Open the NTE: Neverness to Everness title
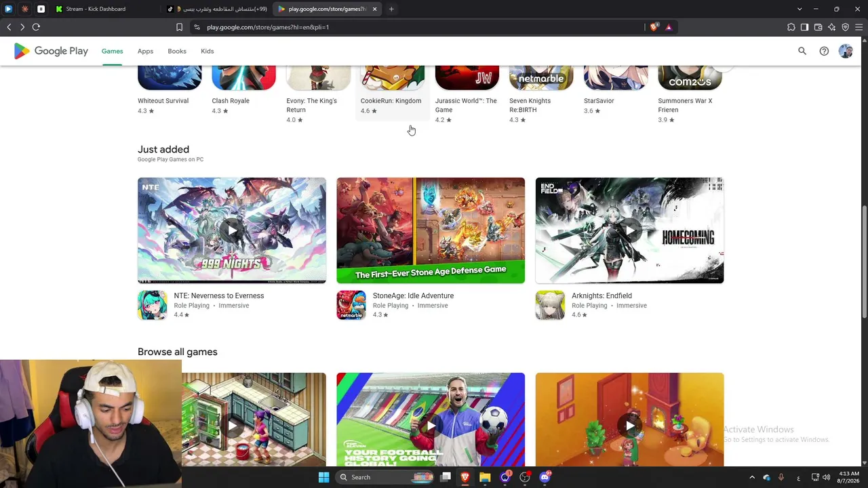Viewport: 868px width, 488px height. click(x=219, y=296)
